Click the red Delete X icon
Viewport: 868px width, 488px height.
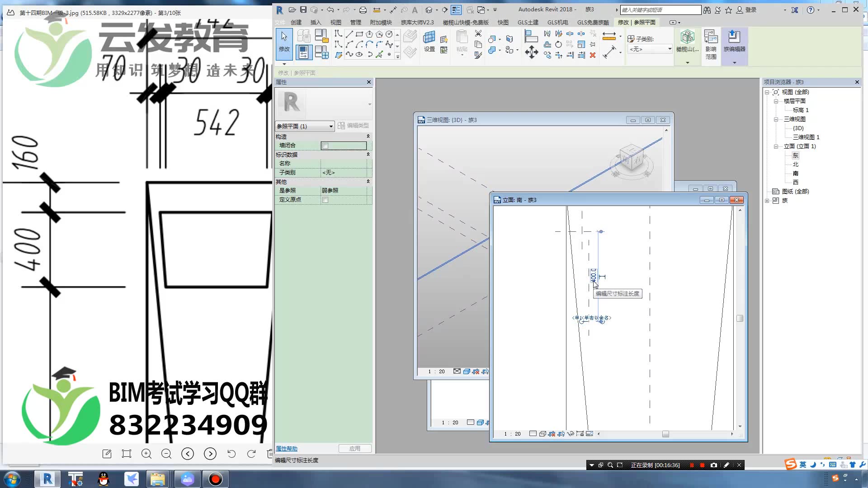[593, 55]
